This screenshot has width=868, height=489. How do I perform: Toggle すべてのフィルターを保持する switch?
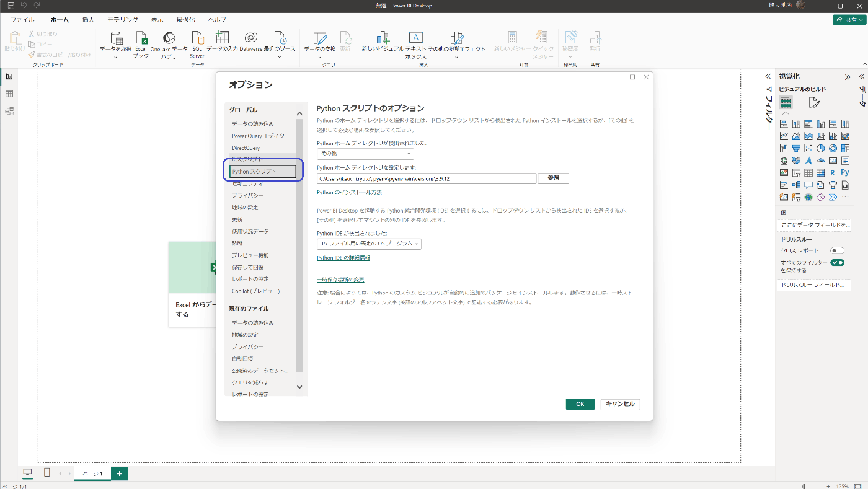838,263
